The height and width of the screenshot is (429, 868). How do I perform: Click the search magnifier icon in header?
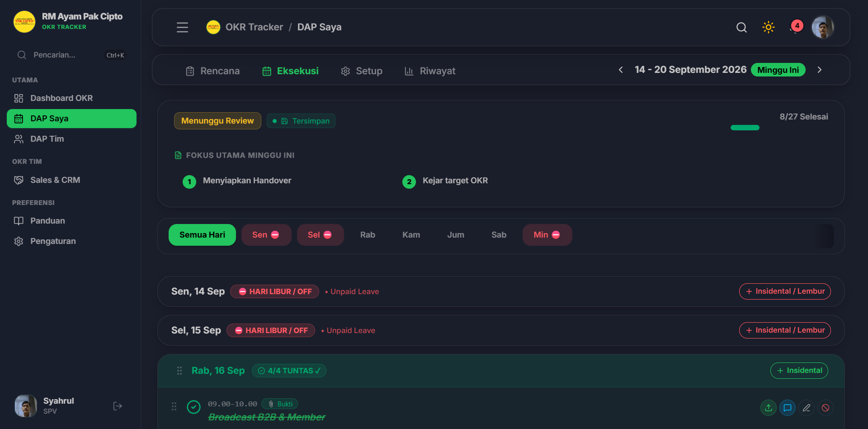click(x=741, y=27)
